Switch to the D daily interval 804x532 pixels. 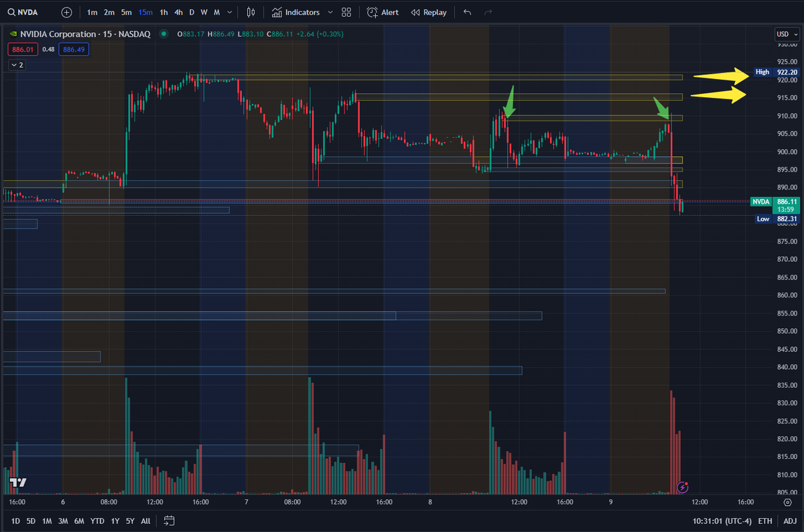point(192,12)
